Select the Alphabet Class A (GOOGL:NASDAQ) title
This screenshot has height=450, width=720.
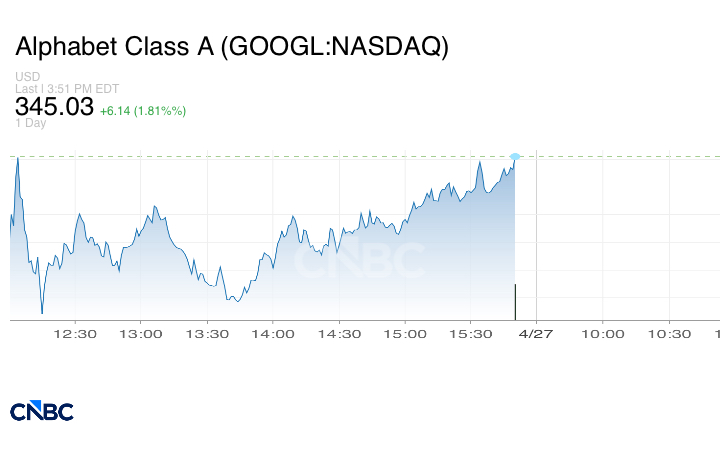point(232,47)
